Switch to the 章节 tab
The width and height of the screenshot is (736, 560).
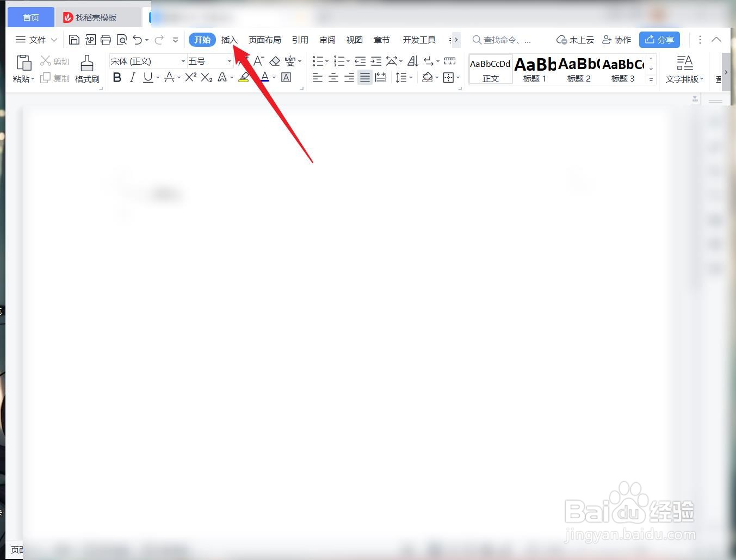click(x=382, y=40)
